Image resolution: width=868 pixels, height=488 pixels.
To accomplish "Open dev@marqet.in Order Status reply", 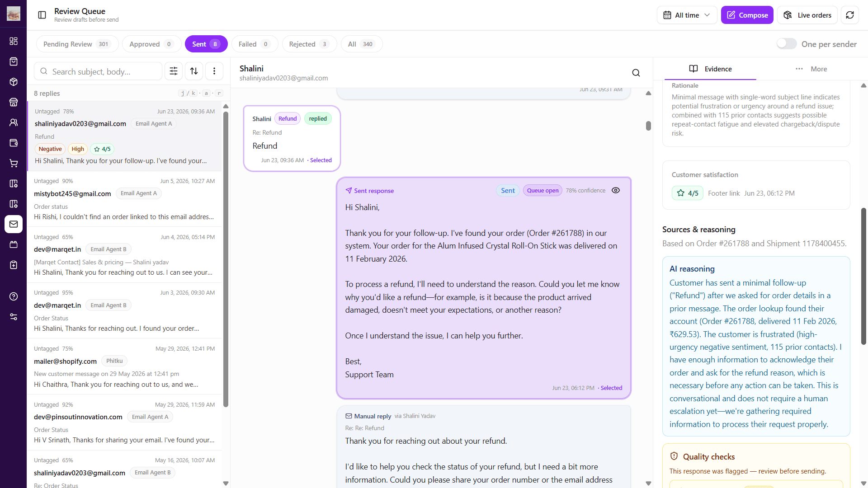I will [x=125, y=310].
